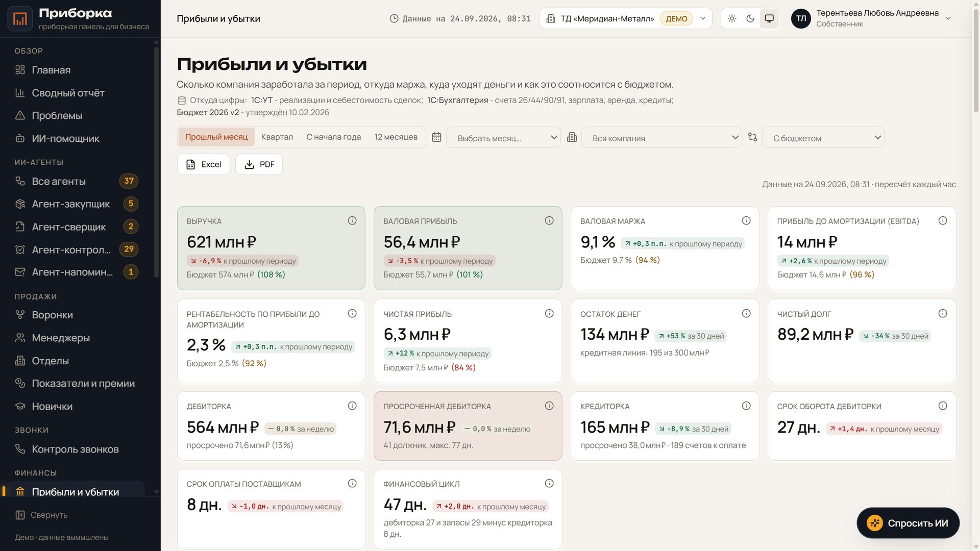The image size is (980, 551).
Task: Open info for Чистый долг card
Action: tap(943, 313)
